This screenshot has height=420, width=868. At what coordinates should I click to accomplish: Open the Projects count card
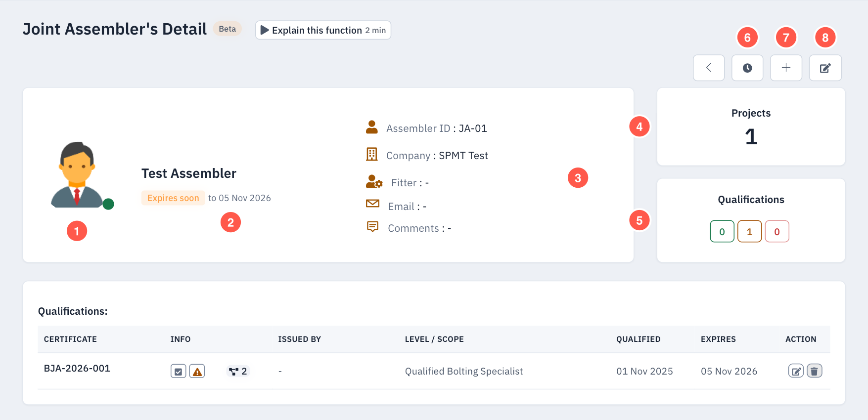[x=751, y=127]
